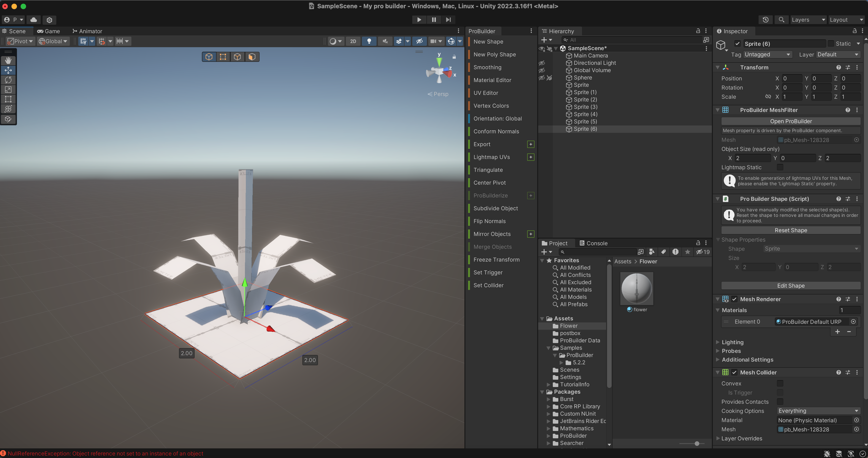The image size is (868, 458).
Task: Select the Rect transform tool
Action: point(8,99)
